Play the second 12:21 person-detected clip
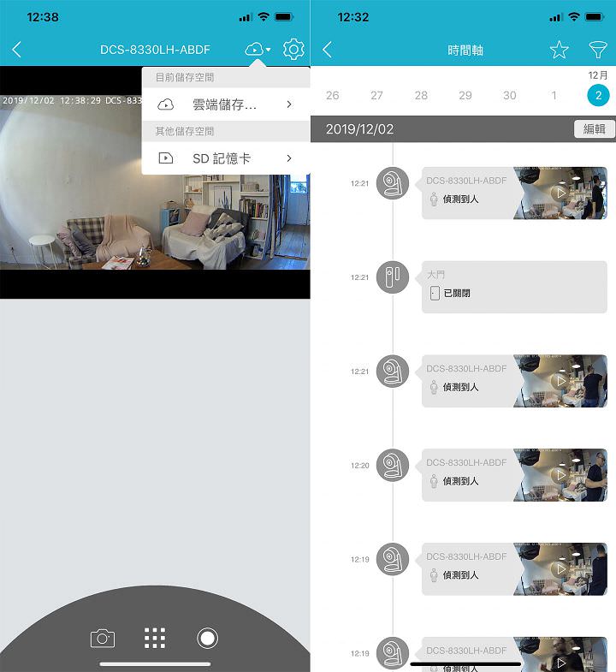 click(560, 381)
